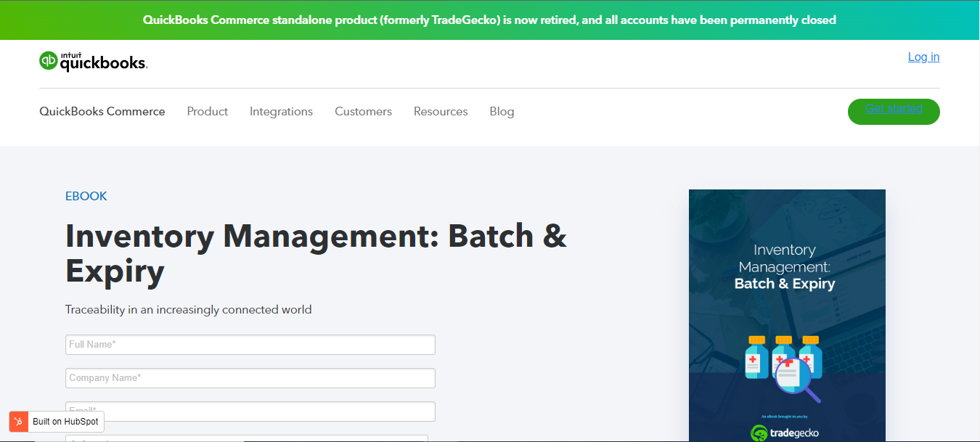Screen dimensions: 980x442
Task: Click the Intuit QuickBooks logo
Action: click(94, 62)
